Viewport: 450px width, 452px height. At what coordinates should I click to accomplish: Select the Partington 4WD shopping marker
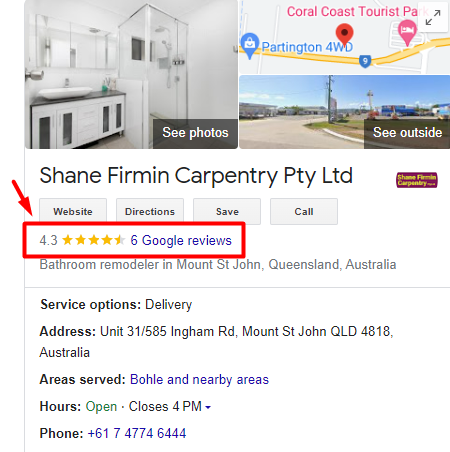pyautogui.click(x=250, y=46)
